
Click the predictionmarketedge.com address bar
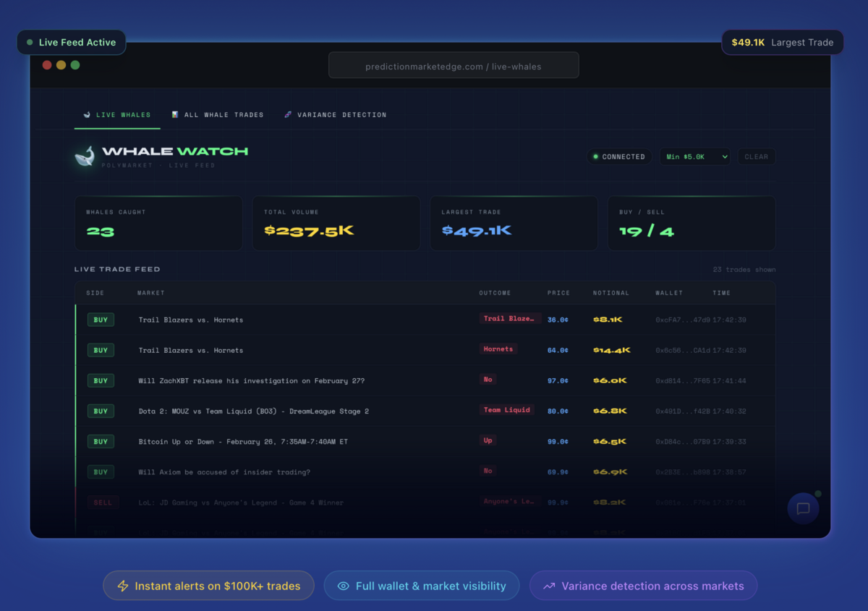(454, 66)
